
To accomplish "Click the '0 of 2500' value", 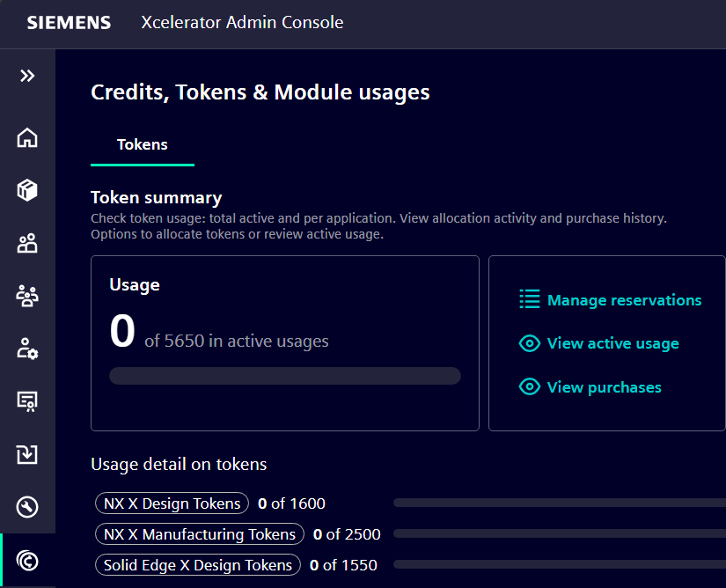I will click(x=347, y=534).
